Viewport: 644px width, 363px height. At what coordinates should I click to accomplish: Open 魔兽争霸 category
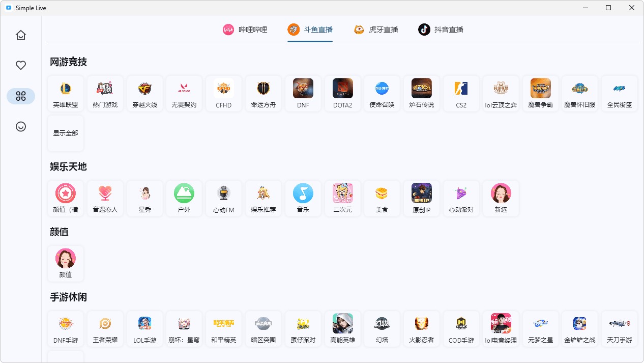tap(541, 94)
